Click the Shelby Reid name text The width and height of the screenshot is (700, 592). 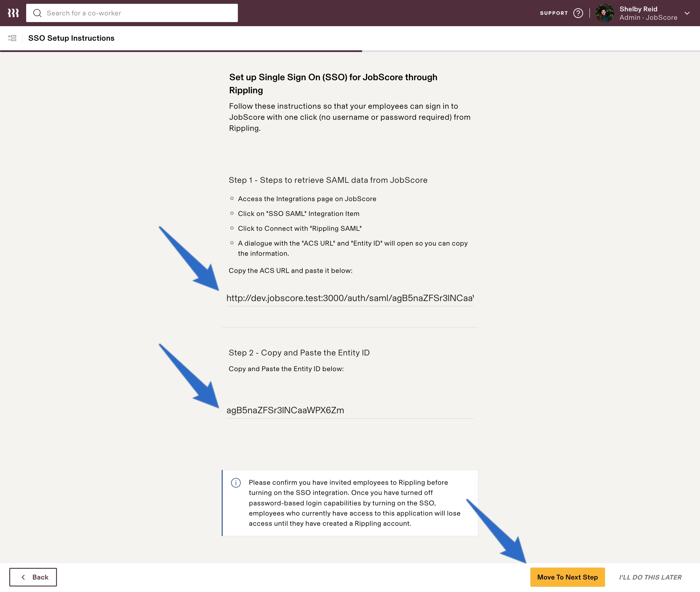638,9
